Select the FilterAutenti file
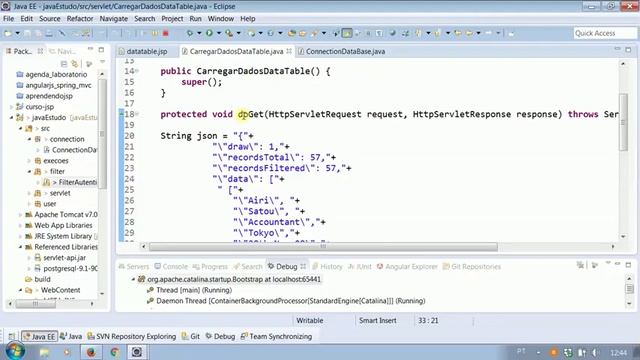Viewport: 640px width, 360px height. (70, 182)
